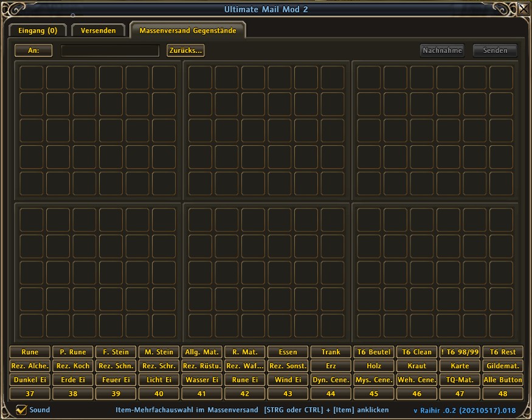Close the Ultimate Mail Mod window
The width and height of the screenshot is (532, 420).
(x=524, y=9)
